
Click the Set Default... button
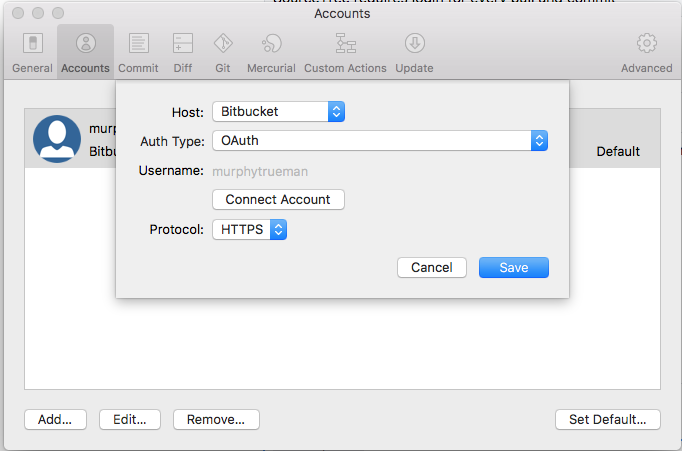pyautogui.click(x=608, y=419)
